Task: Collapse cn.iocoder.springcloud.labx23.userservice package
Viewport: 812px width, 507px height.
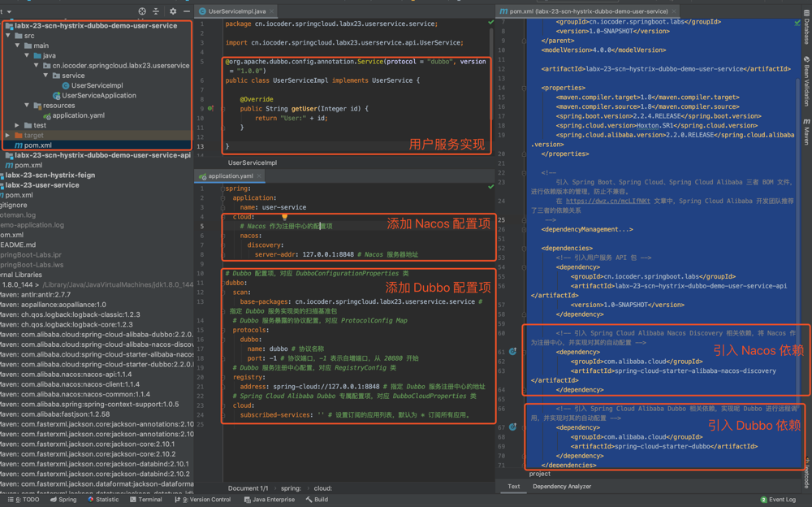Action: pyautogui.click(x=37, y=65)
